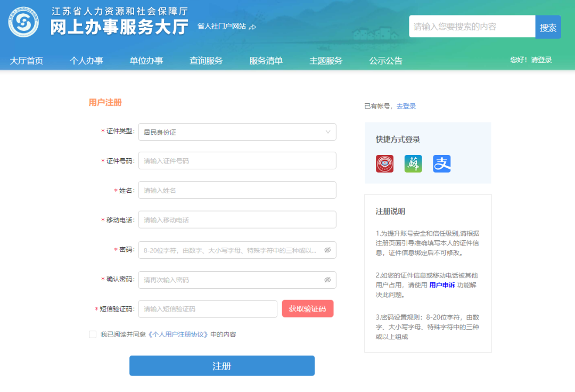
Task: Check the agreement checkbox for 个人用户注册协议
Action: point(93,334)
